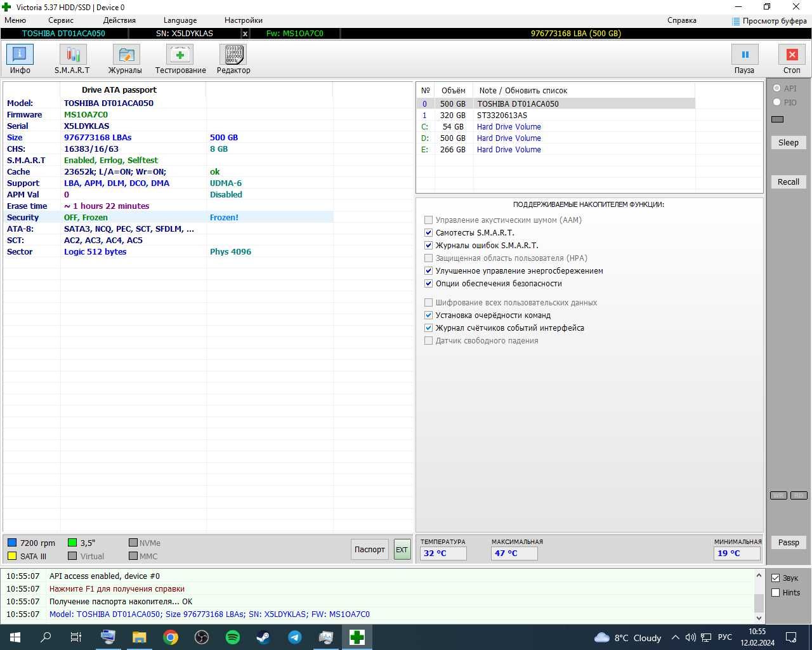Click log scrollbar up arrow
This screenshot has height=650, width=812.
click(x=759, y=575)
